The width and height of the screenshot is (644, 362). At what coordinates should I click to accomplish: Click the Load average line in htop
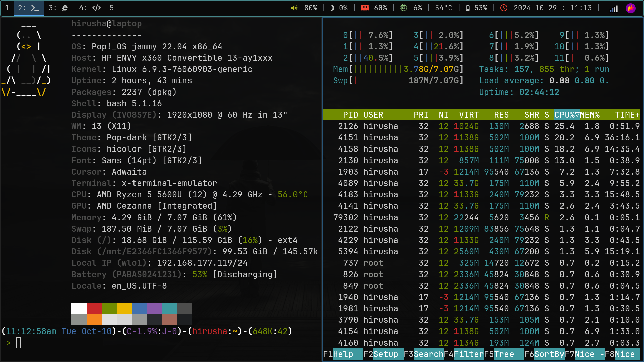pos(544,81)
